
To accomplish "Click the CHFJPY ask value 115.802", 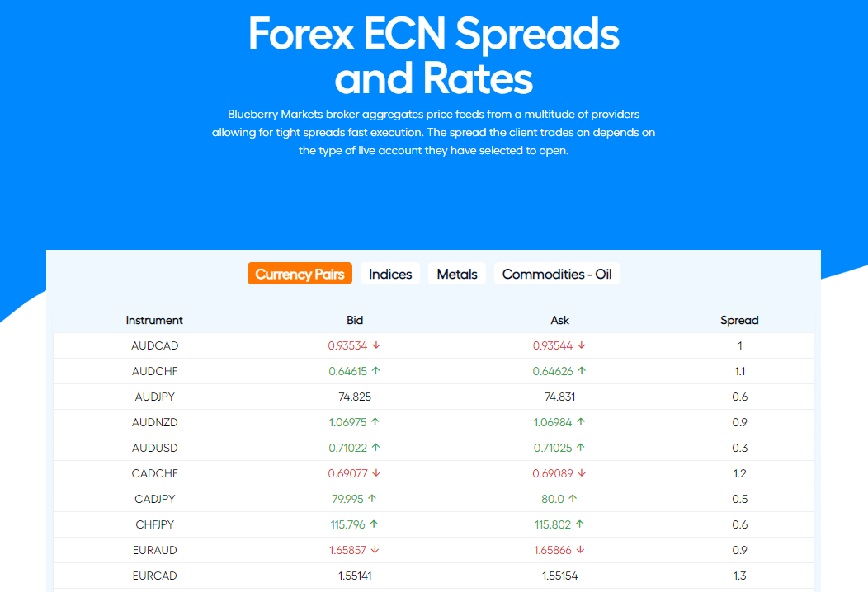I will pos(553,524).
